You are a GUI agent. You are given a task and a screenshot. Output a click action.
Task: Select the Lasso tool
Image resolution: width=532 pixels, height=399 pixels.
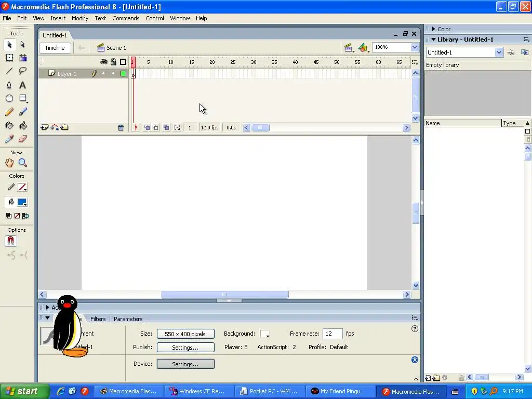(x=23, y=71)
